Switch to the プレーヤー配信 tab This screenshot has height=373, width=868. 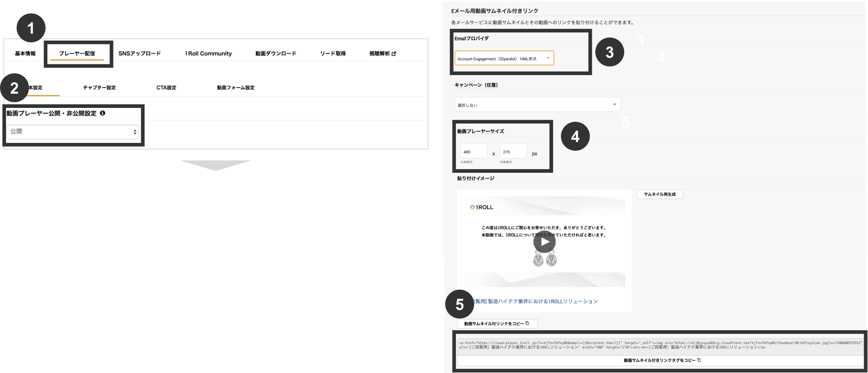pyautogui.click(x=77, y=54)
